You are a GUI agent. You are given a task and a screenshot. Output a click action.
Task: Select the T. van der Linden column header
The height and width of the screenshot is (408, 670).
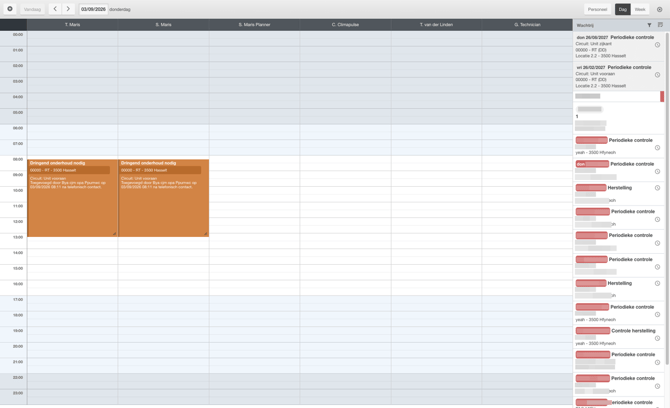pyautogui.click(x=436, y=25)
